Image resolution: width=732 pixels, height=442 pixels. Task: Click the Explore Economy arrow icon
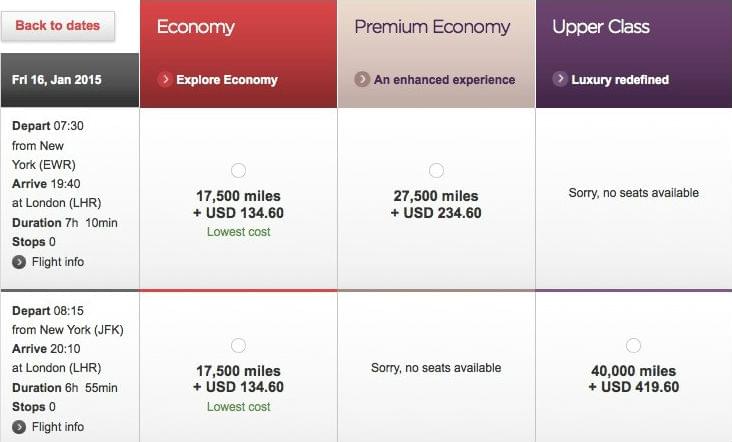point(164,79)
